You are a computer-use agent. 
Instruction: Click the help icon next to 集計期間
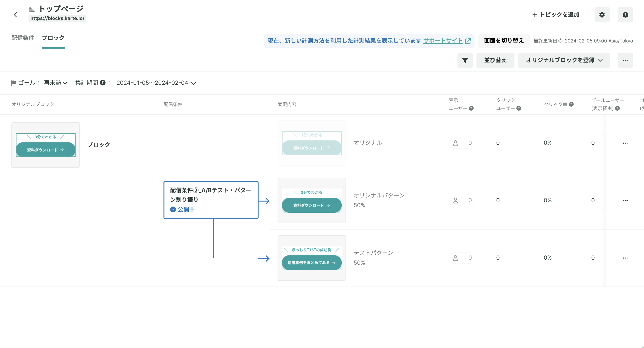click(102, 83)
